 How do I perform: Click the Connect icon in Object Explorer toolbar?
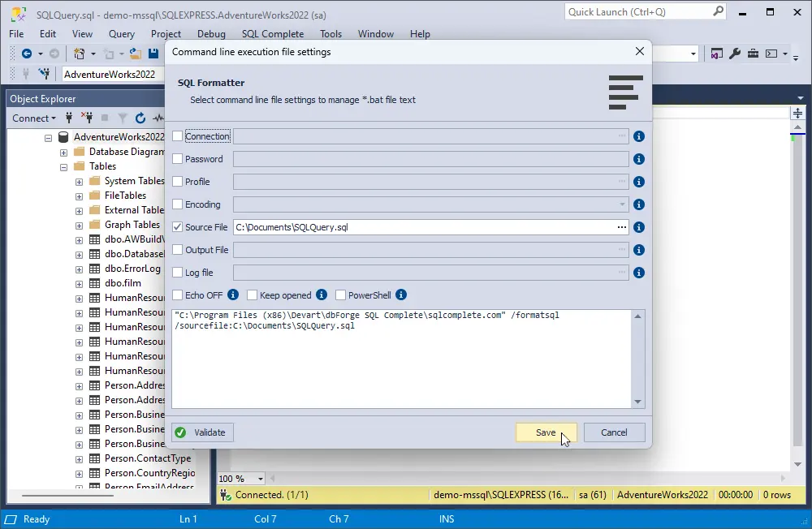click(68, 118)
